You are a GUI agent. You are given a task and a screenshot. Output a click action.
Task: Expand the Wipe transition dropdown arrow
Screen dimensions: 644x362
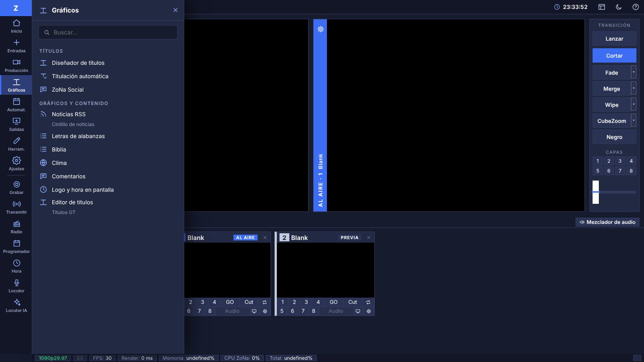[x=633, y=104]
